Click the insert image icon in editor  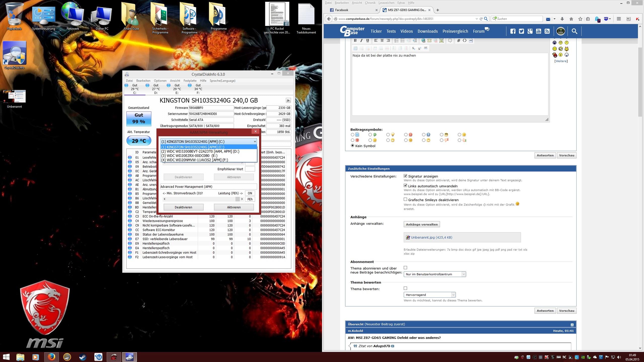point(441,41)
